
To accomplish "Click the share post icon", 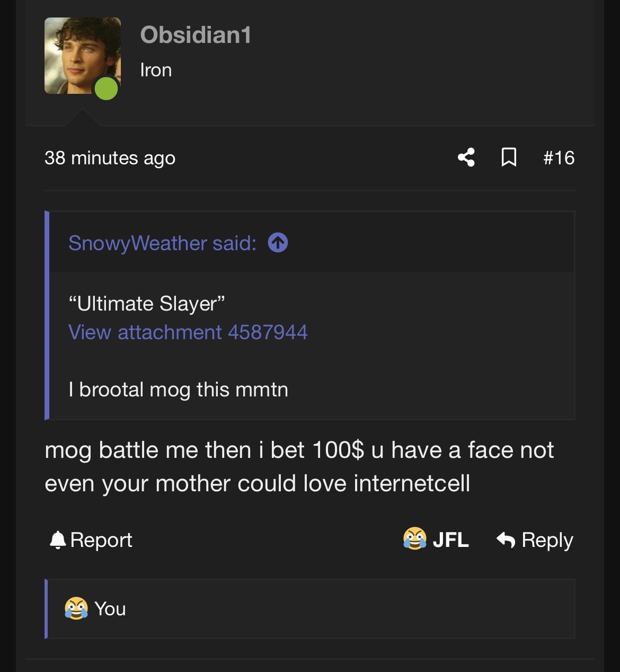I will pyautogui.click(x=466, y=157).
